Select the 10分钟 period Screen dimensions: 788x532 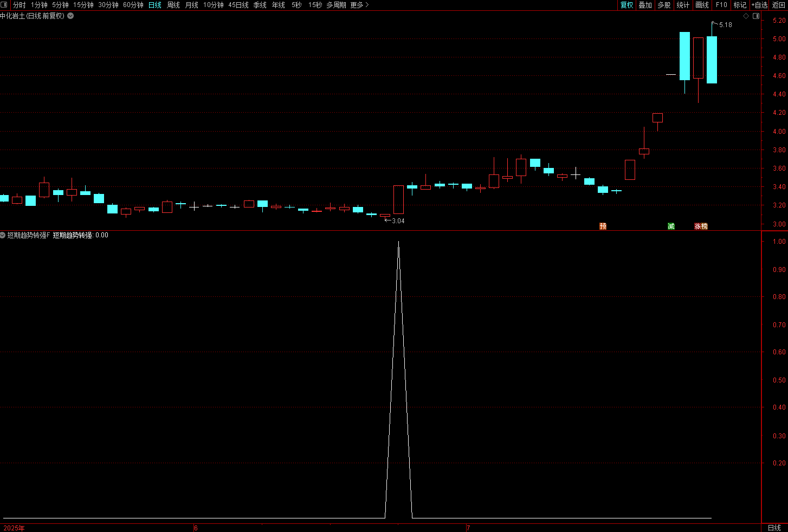pyautogui.click(x=214, y=5)
